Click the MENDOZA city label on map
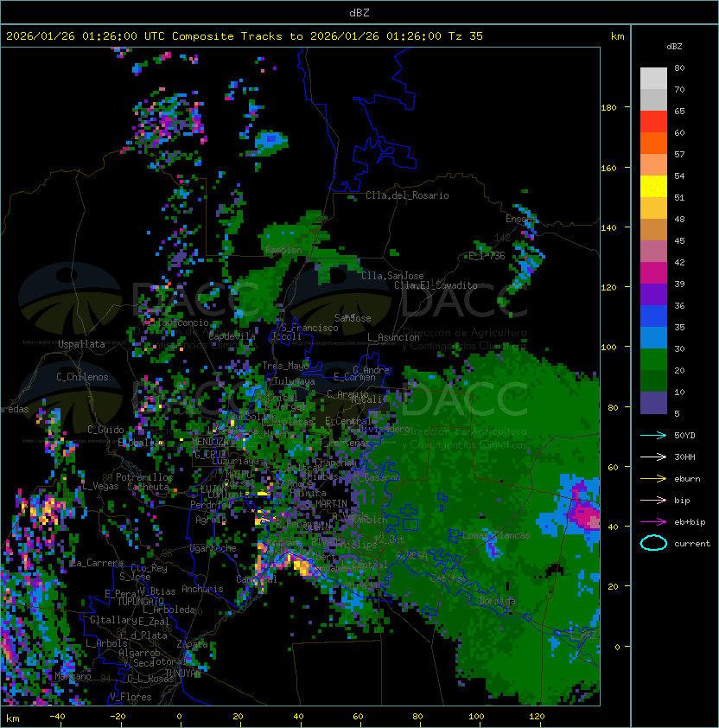 coord(209,441)
